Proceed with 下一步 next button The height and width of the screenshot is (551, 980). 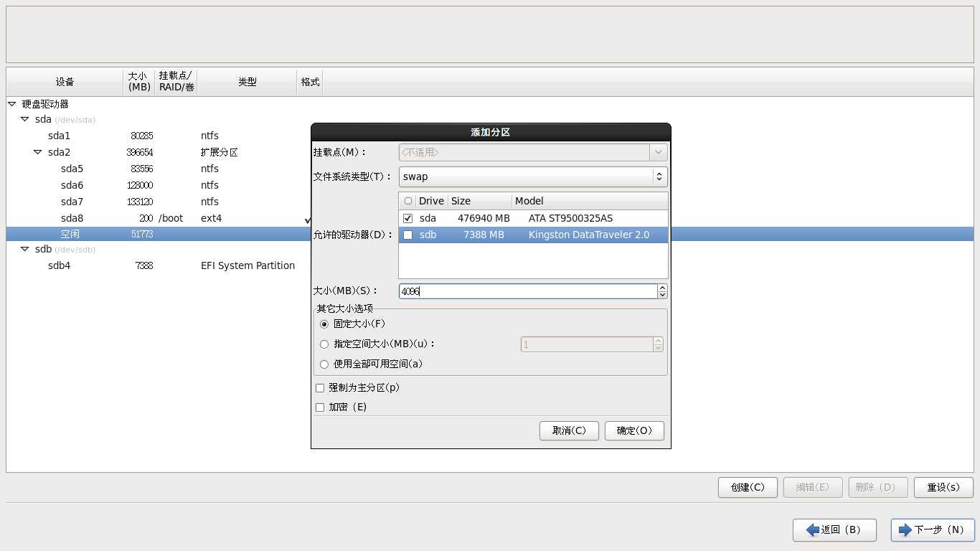click(x=933, y=529)
